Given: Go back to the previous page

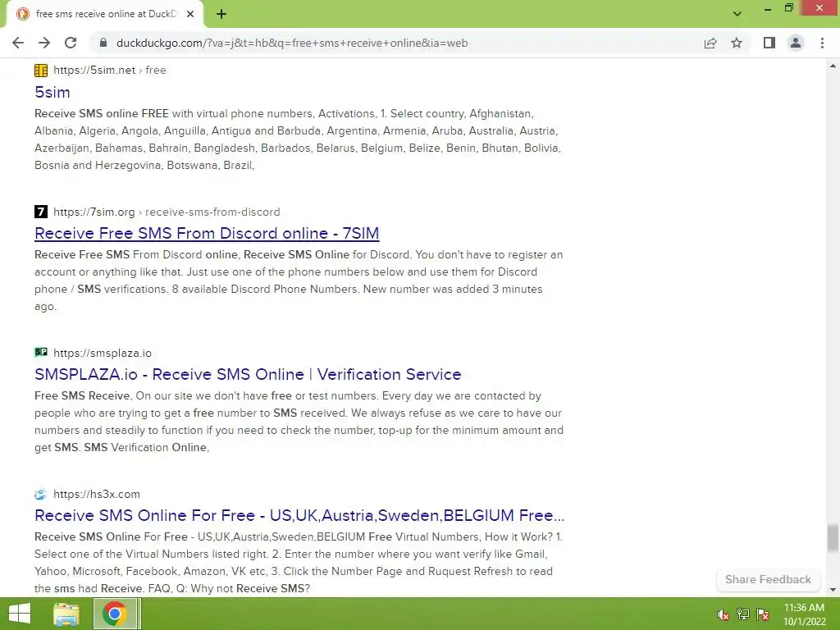Looking at the screenshot, I should (x=18, y=43).
